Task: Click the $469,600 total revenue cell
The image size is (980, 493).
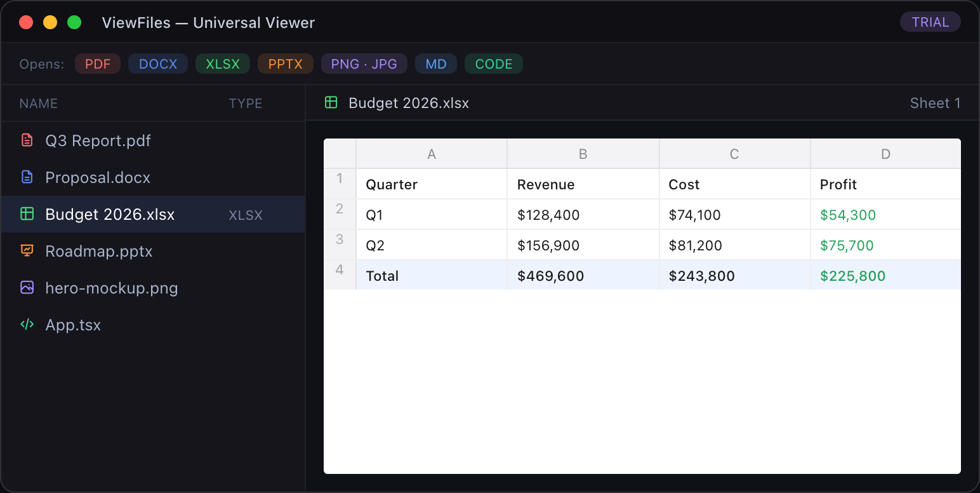Action: click(x=583, y=275)
